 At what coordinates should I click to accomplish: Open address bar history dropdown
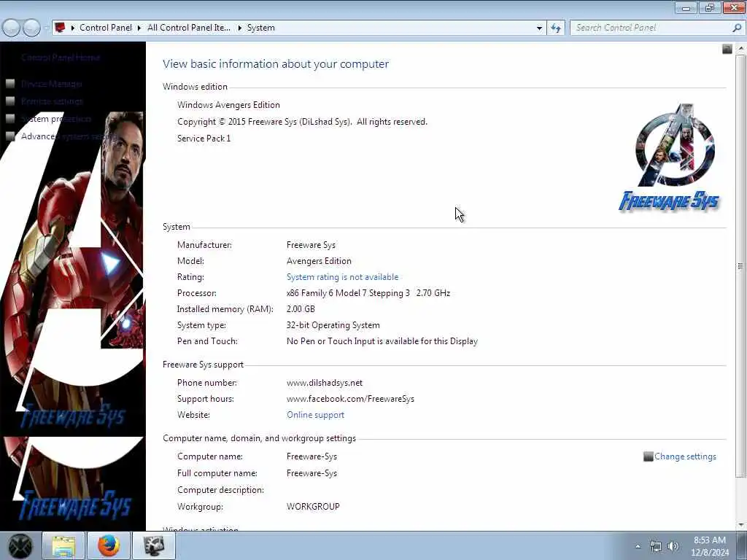[539, 28]
